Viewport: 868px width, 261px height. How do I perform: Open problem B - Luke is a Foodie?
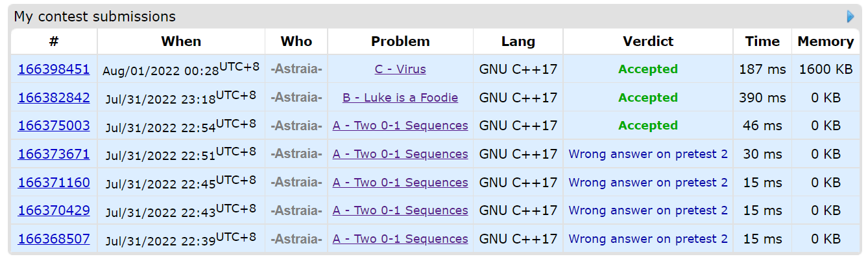pyautogui.click(x=400, y=98)
